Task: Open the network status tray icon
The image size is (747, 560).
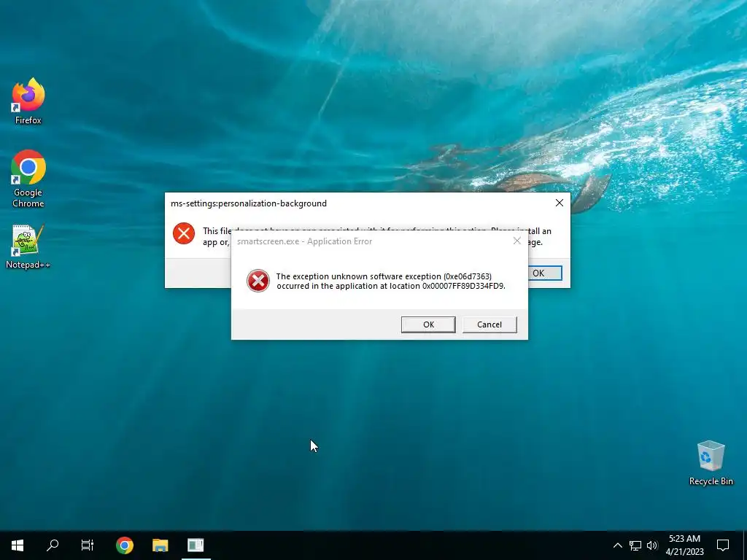Action: tap(635, 545)
